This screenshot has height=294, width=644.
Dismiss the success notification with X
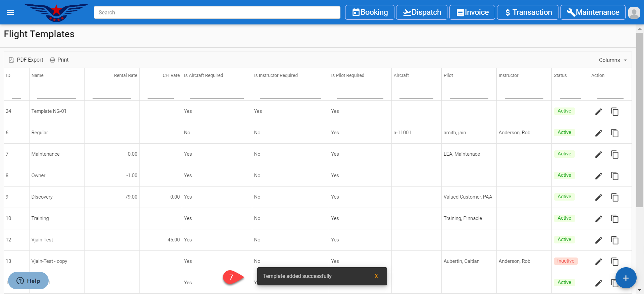click(x=376, y=276)
